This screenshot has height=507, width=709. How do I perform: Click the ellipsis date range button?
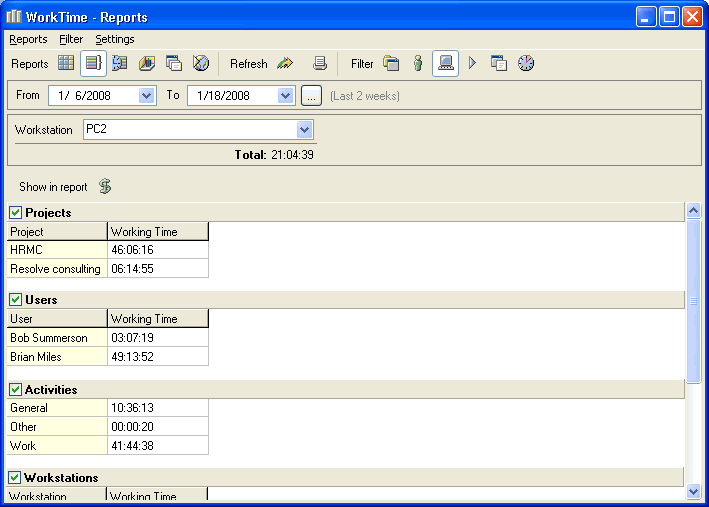click(x=312, y=95)
